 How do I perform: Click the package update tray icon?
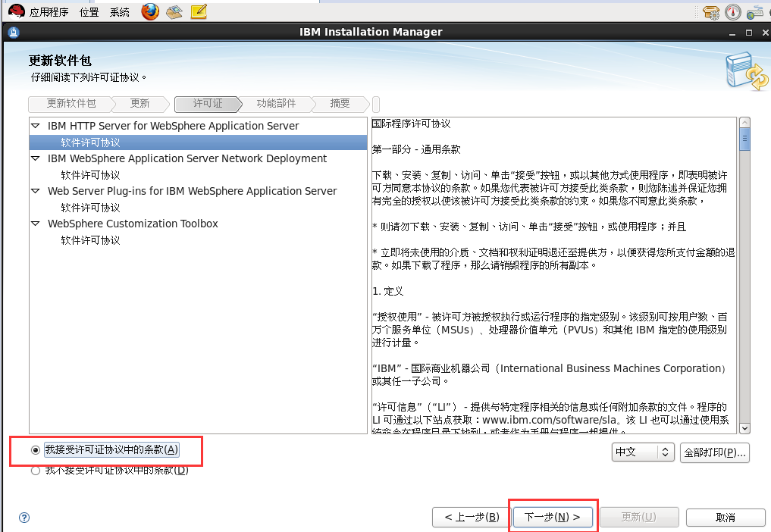(x=711, y=12)
